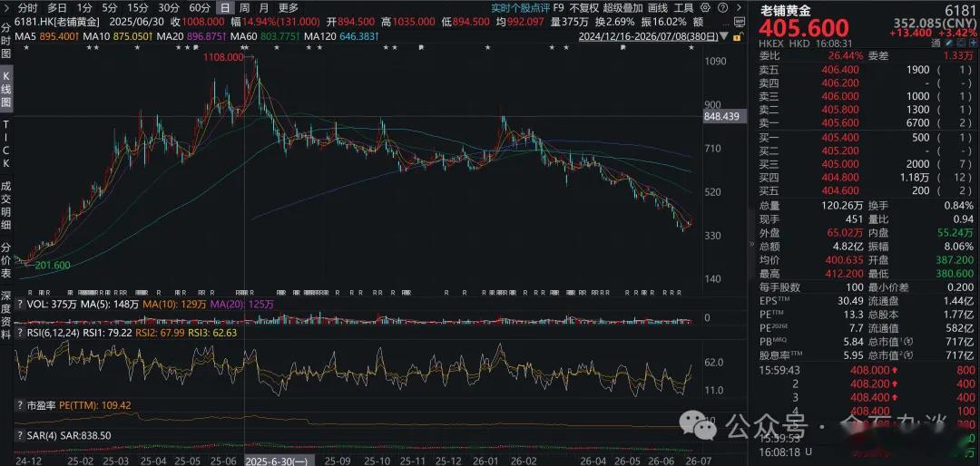Screen dimensions: 980x466
Task: Open the three-dot more options beside WP icon
Action: pos(726,25)
